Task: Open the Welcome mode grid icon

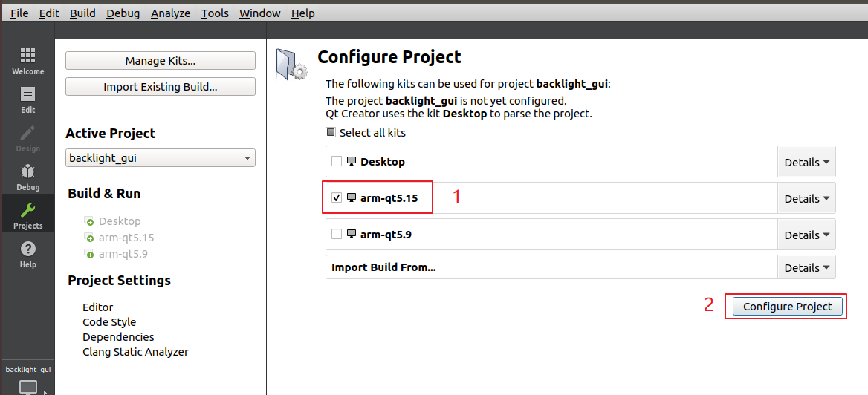Action: pos(27,56)
